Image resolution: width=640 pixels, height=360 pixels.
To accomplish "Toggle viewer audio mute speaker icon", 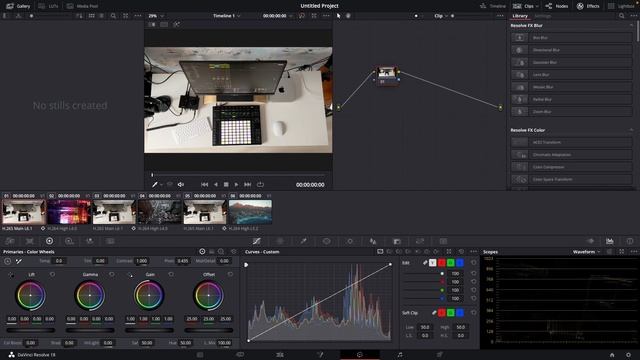I will tap(180, 184).
